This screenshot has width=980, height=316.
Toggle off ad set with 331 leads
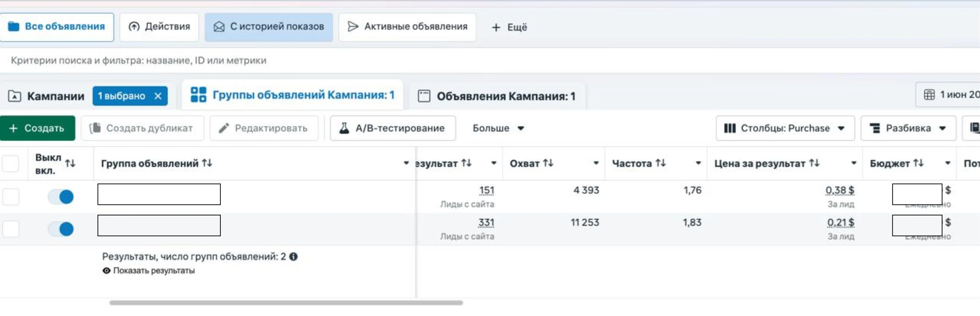pyautogui.click(x=61, y=229)
